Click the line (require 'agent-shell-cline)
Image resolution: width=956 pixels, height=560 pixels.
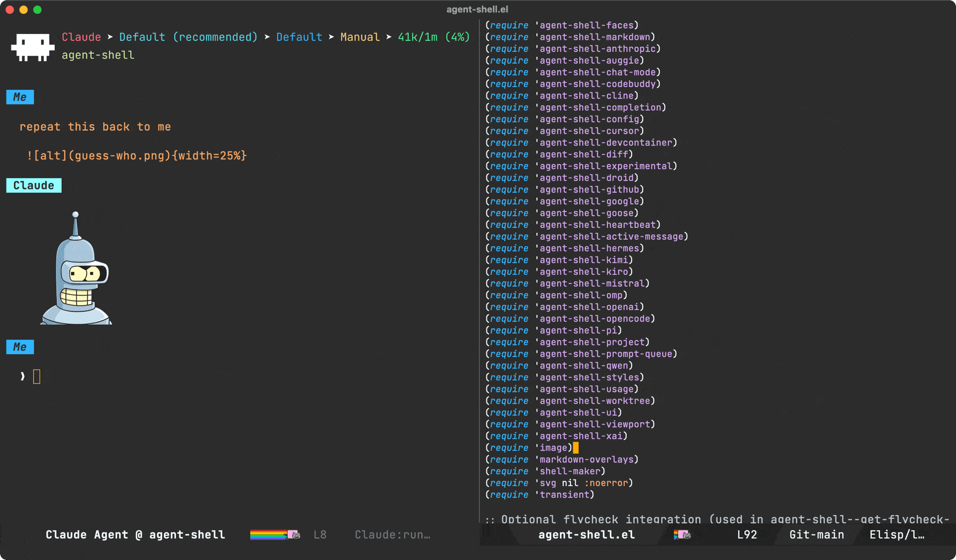tap(562, 96)
